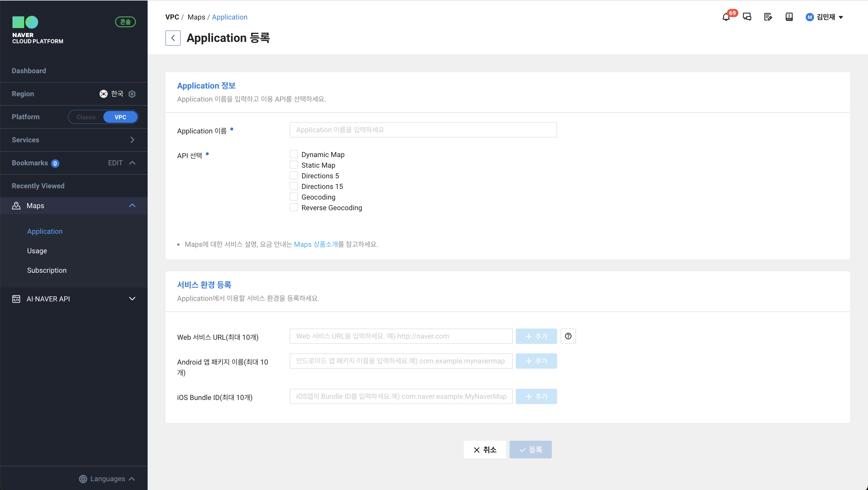The height and width of the screenshot is (490, 868).
Task: Focus the Application 이름 input field
Action: pyautogui.click(x=423, y=130)
